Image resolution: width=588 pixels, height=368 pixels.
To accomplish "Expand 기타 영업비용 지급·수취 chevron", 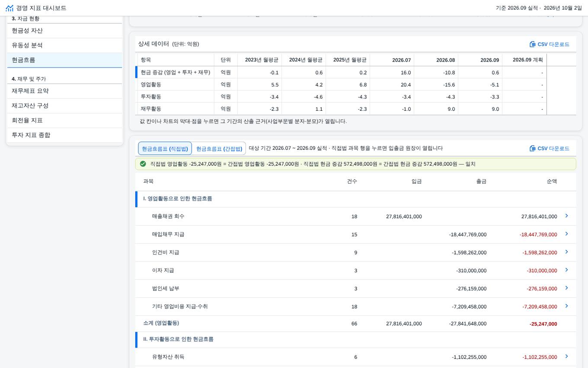I will coord(566,307).
